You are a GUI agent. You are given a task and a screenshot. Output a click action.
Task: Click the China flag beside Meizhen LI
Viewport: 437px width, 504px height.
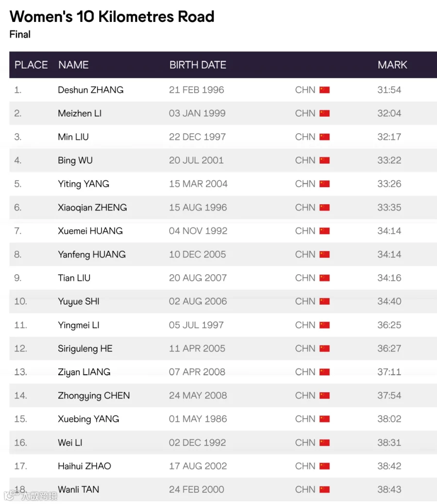pos(325,113)
